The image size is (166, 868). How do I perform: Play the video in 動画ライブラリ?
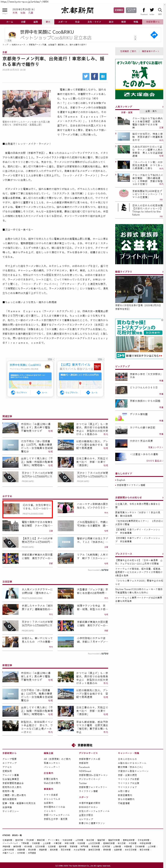pyautogui.click(x=139, y=289)
